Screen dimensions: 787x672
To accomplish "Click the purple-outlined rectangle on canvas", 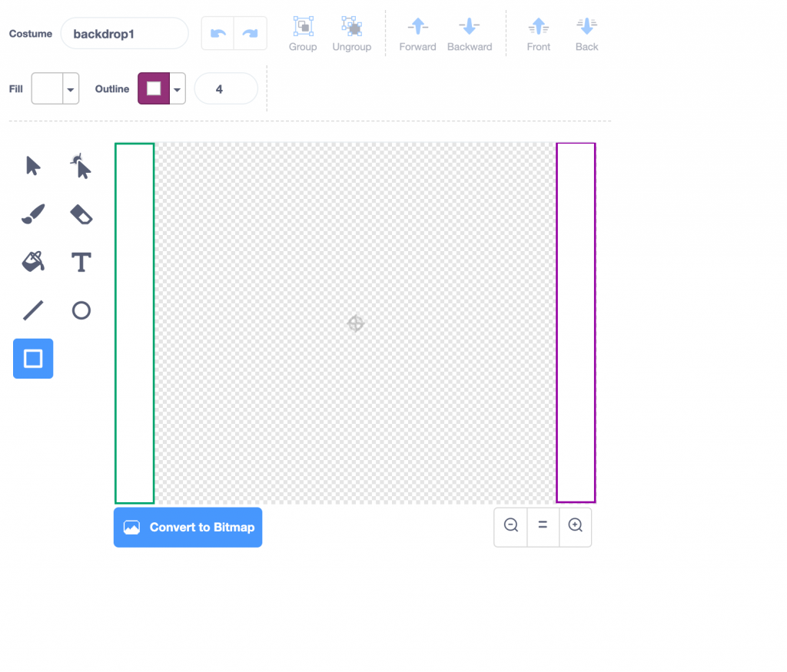I will tap(576, 144).
